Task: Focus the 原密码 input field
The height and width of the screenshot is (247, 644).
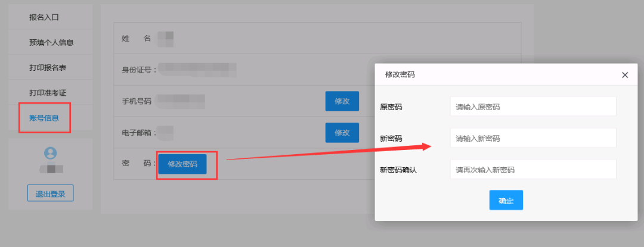Action: click(x=533, y=107)
